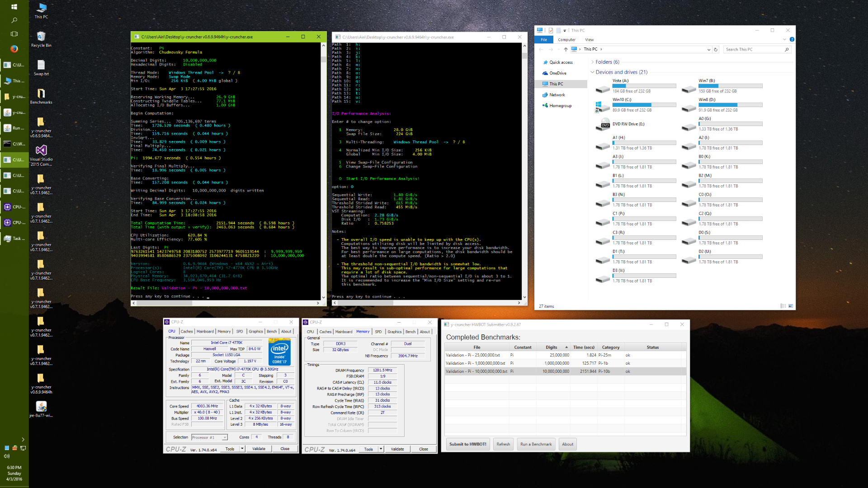868x488 pixels.
Task: Open Tools dropdown arrow in right CPU-Z
Action: pos(381,449)
